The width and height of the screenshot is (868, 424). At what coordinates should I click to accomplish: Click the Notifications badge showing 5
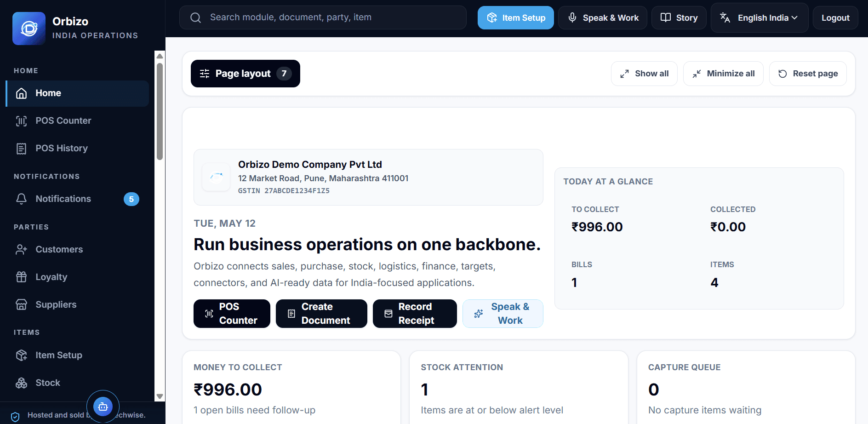pos(131,199)
